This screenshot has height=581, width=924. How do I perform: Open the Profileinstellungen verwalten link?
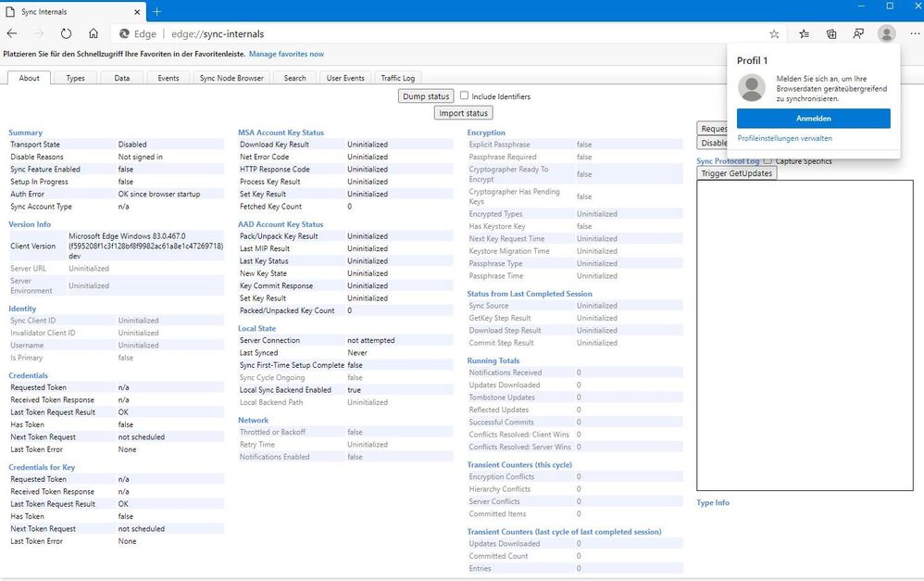[x=785, y=139]
